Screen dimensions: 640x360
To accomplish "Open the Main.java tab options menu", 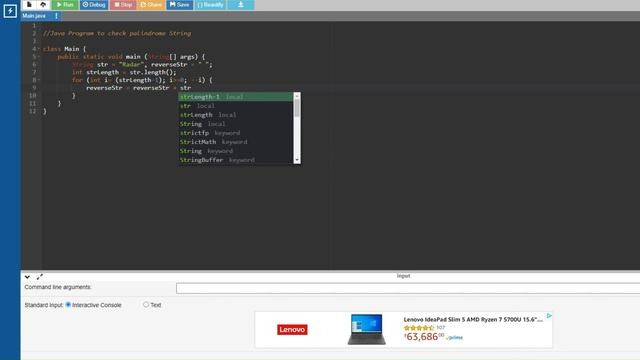I will click(x=56, y=16).
